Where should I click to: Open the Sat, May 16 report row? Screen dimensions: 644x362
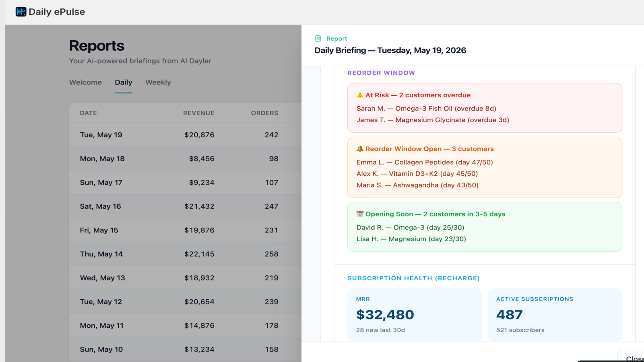[185, 206]
